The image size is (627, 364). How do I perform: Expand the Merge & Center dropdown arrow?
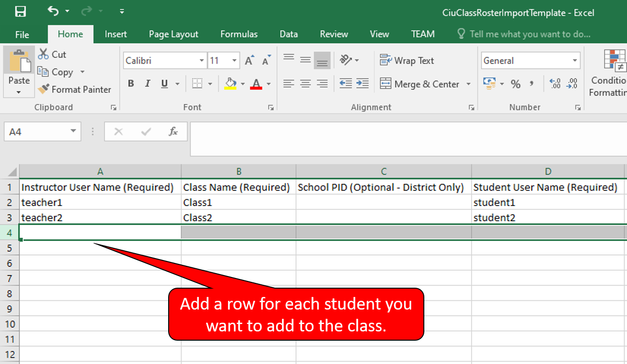pos(469,84)
